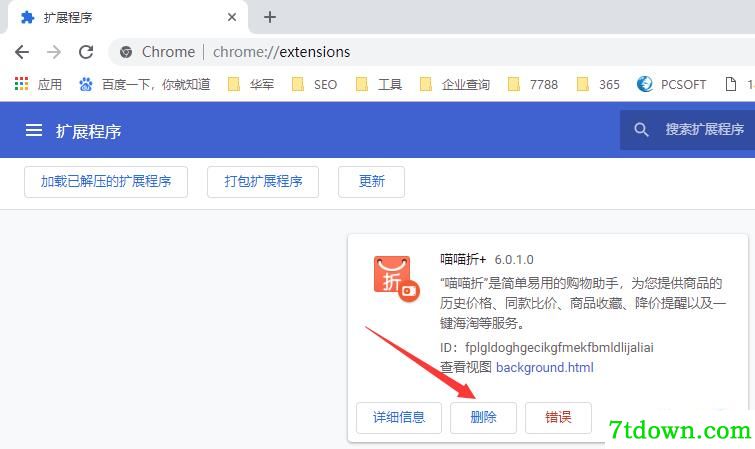Click the 喵喵折+ extension name

pyautogui.click(x=463, y=260)
